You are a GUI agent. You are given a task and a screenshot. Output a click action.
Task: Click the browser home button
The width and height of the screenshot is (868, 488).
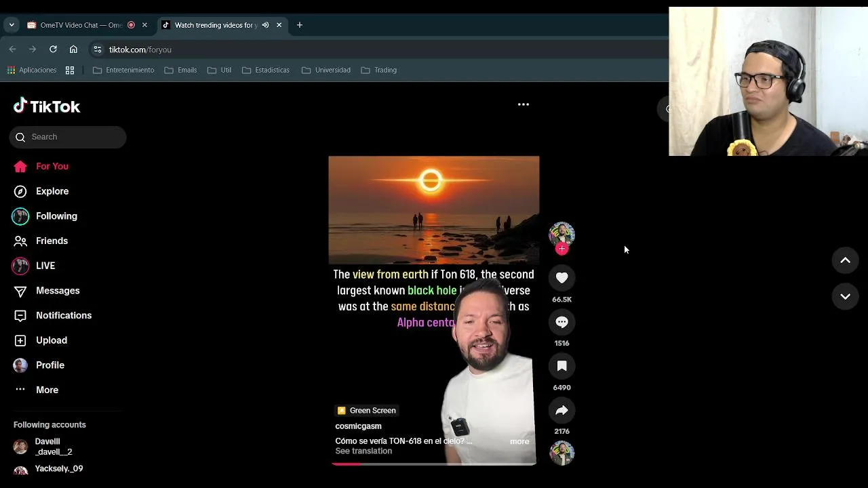pos(73,49)
